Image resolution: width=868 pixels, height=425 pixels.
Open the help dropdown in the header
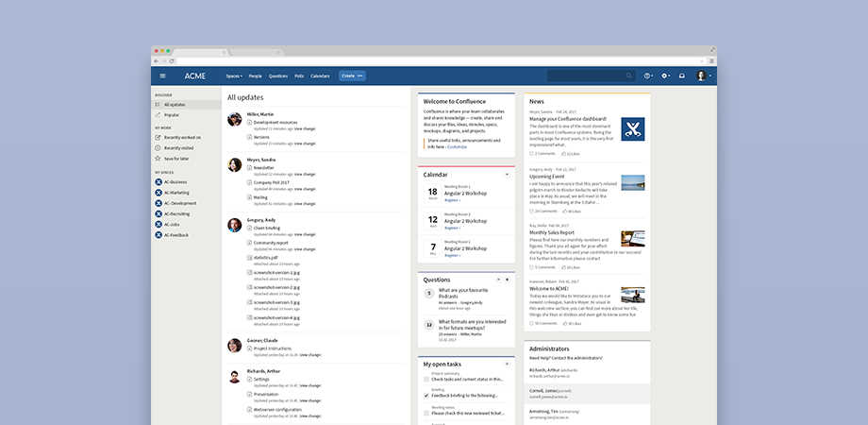648,76
